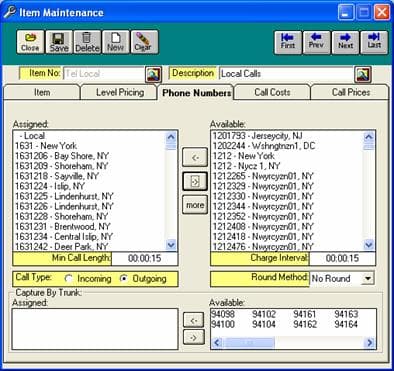This screenshot has height=371, width=394.
Task: Select Incoming call type
Action: (69, 278)
